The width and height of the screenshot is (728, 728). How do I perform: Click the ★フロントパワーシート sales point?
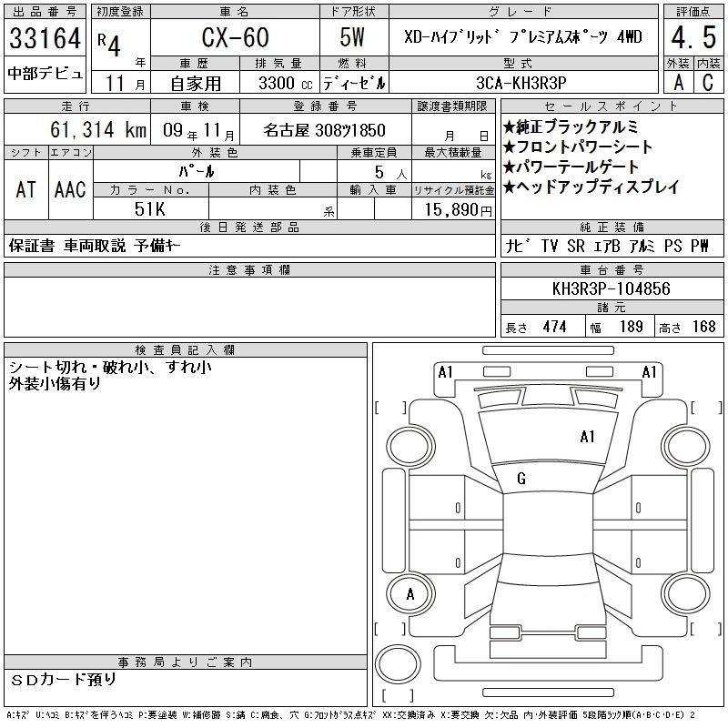pyautogui.click(x=578, y=147)
